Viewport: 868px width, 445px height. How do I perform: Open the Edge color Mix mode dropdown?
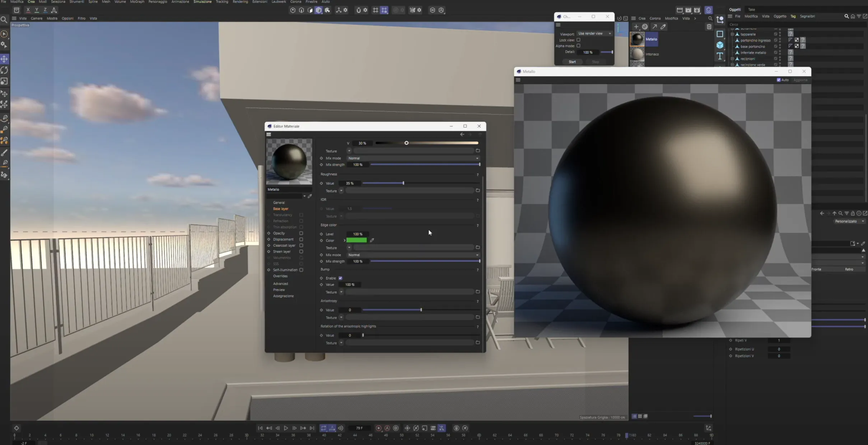point(413,255)
